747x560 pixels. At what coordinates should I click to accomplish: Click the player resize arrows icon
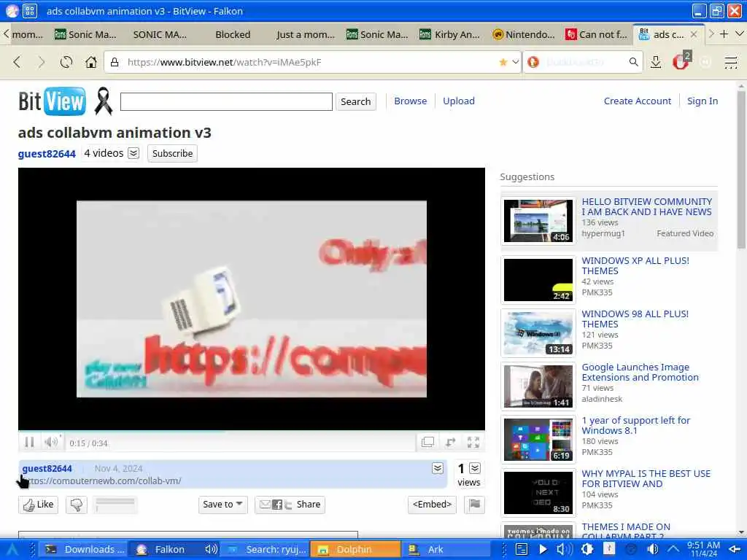click(450, 443)
